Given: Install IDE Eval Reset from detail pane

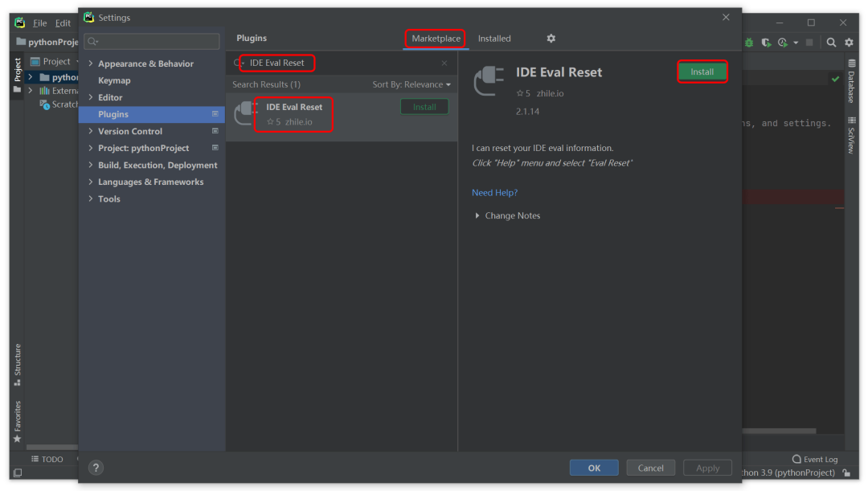Looking at the screenshot, I should 702,72.
